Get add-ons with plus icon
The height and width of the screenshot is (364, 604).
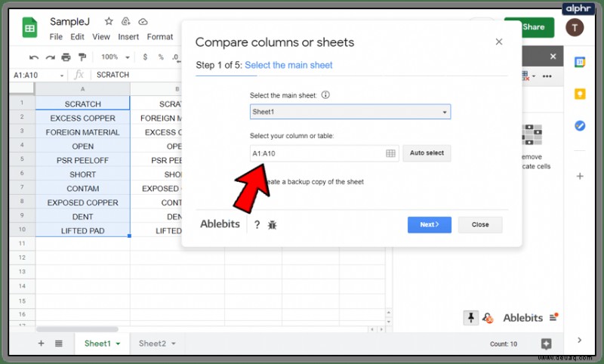(x=580, y=177)
